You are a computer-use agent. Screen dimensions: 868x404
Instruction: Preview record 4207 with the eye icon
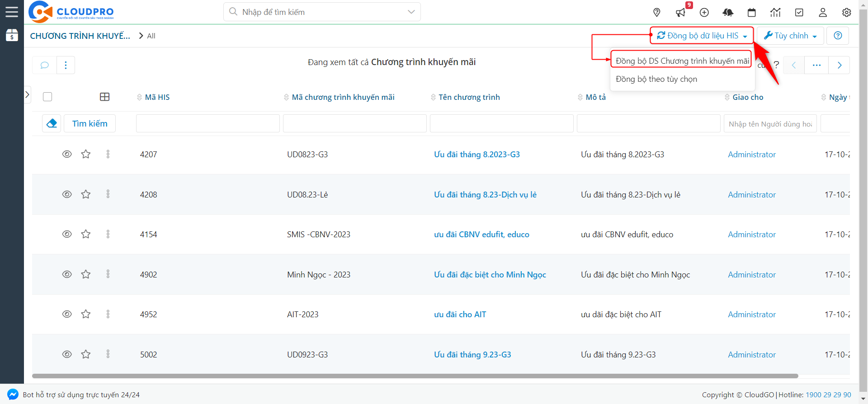tap(67, 154)
